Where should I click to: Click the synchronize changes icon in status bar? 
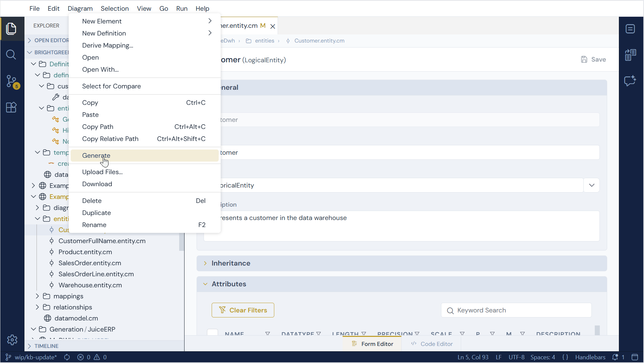click(67, 357)
